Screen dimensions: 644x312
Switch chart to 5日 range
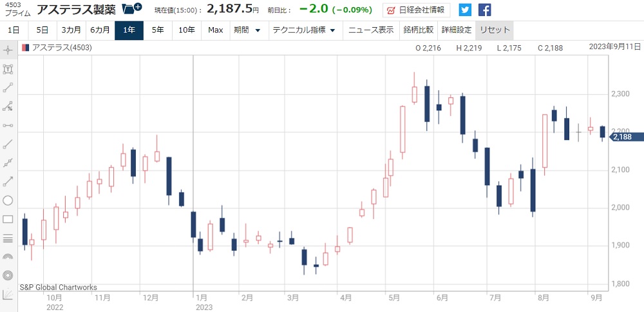point(42,30)
